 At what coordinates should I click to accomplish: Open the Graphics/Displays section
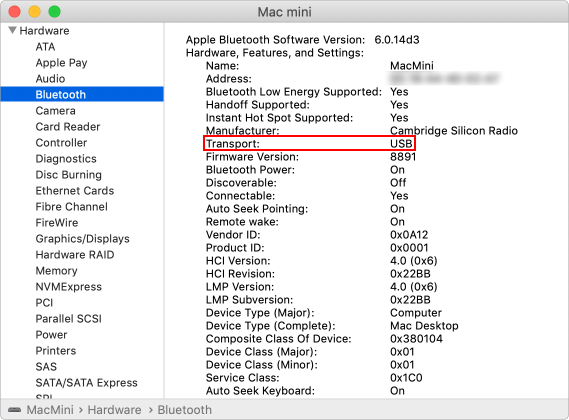click(82, 238)
